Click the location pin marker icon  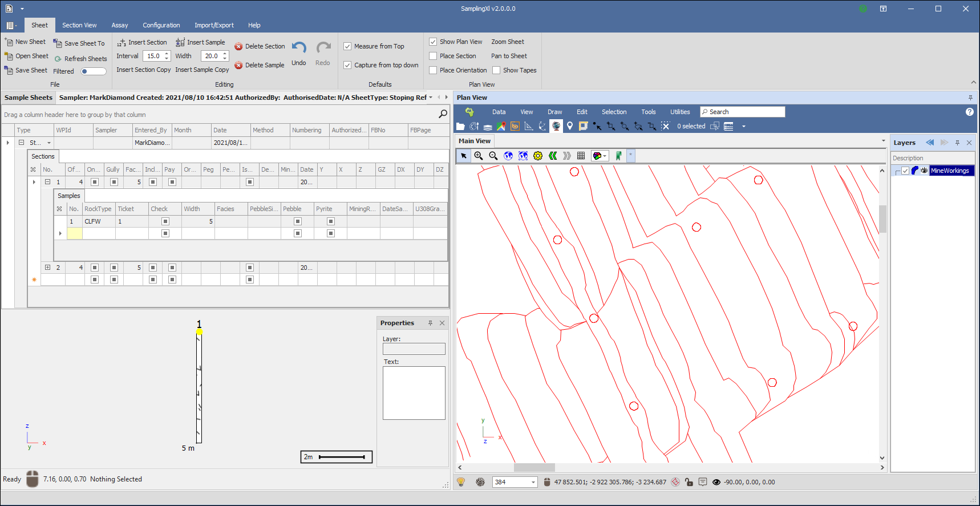(570, 126)
